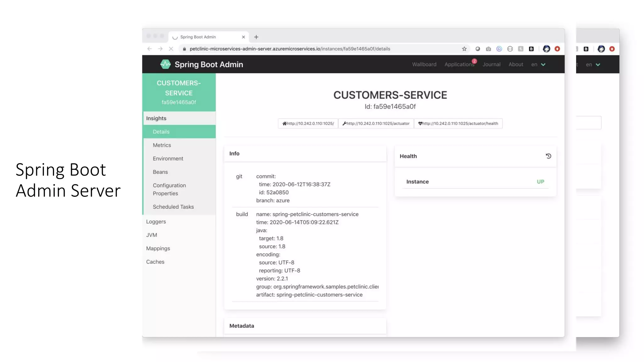Click the CUSTOMERS-SERVICE sidebar header
Image resolution: width=644 pixels, height=362 pixels.
179,92
